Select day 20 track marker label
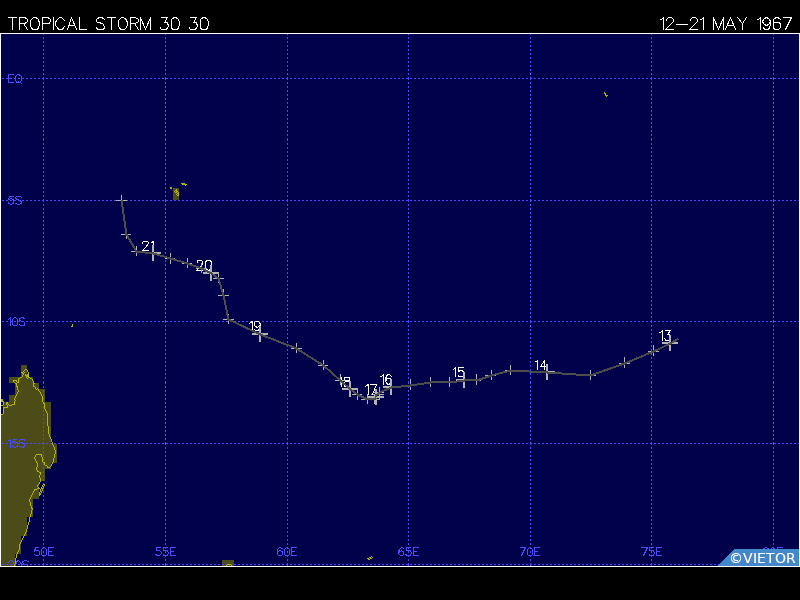 pos(204,265)
